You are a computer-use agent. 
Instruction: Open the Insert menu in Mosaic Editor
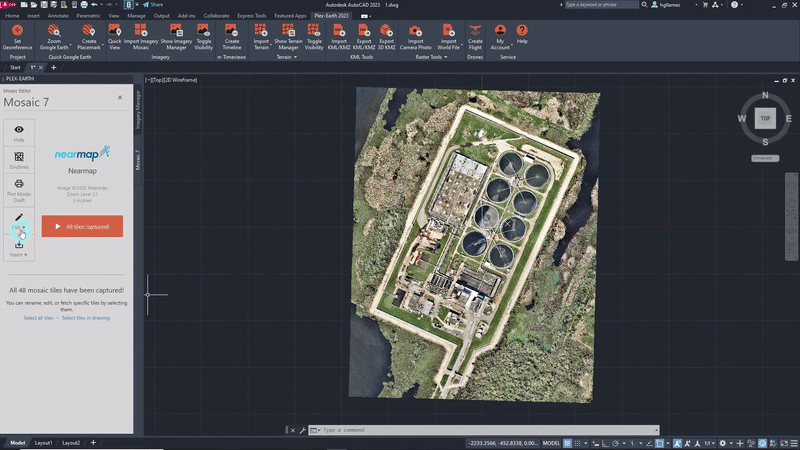pyautogui.click(x=19, y=248)
